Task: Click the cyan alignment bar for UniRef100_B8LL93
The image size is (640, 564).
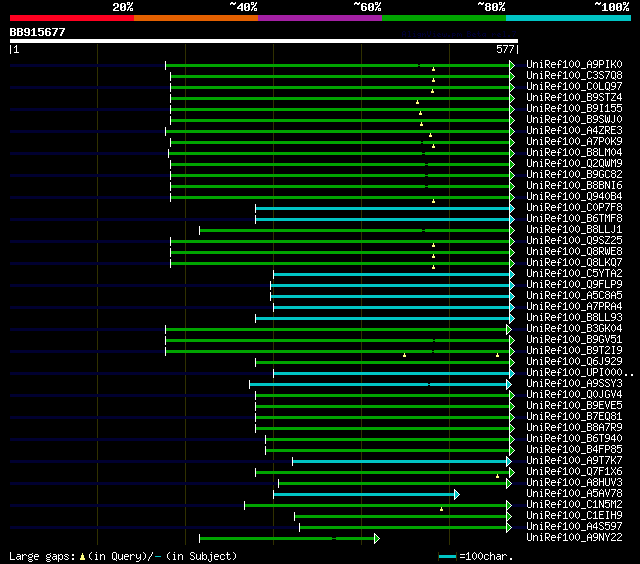Action: coord(383,319)
